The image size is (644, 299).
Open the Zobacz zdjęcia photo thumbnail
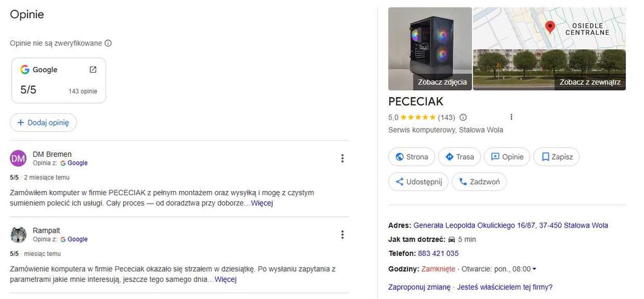(429, 48)
